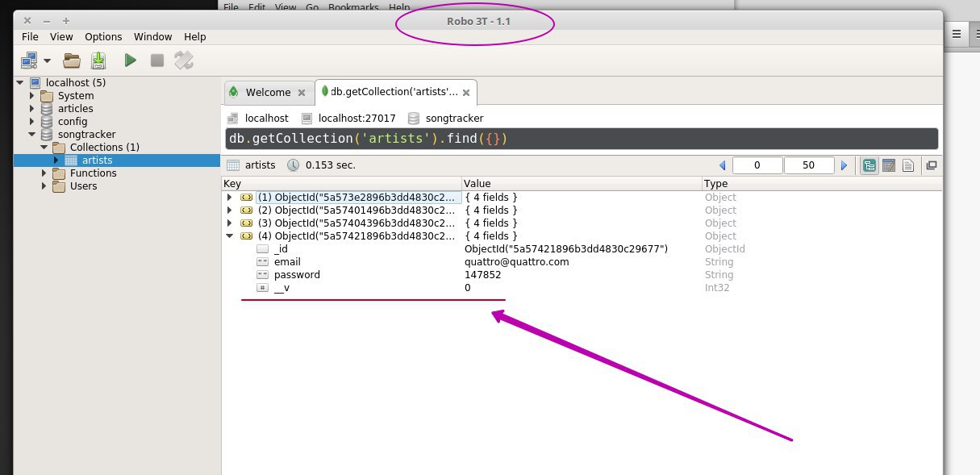Screen dimensions: 980x475
Task: Click hamburger icon in background window
Action: (x=956, y=33)
